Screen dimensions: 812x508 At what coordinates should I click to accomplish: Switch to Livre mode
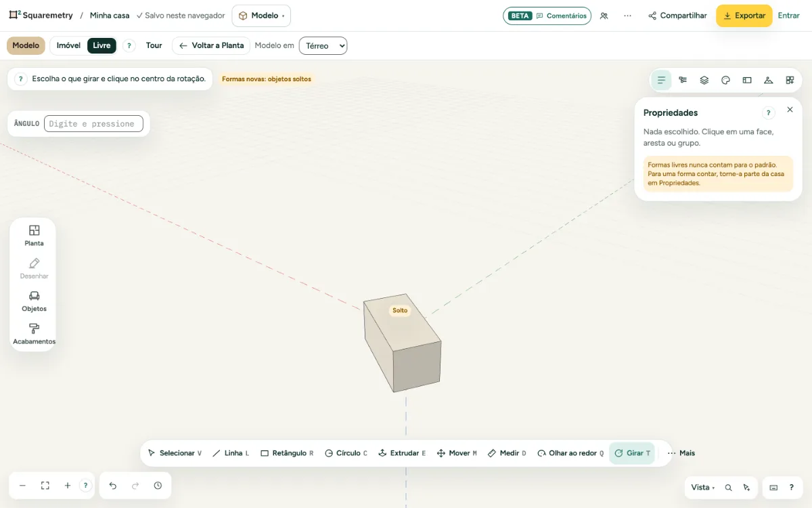[101, 45]
